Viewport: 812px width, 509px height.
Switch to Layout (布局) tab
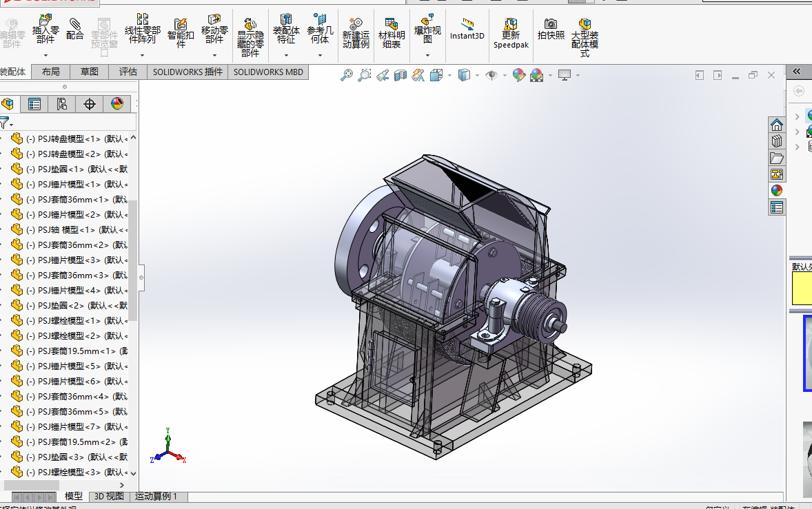coord(51,72)
